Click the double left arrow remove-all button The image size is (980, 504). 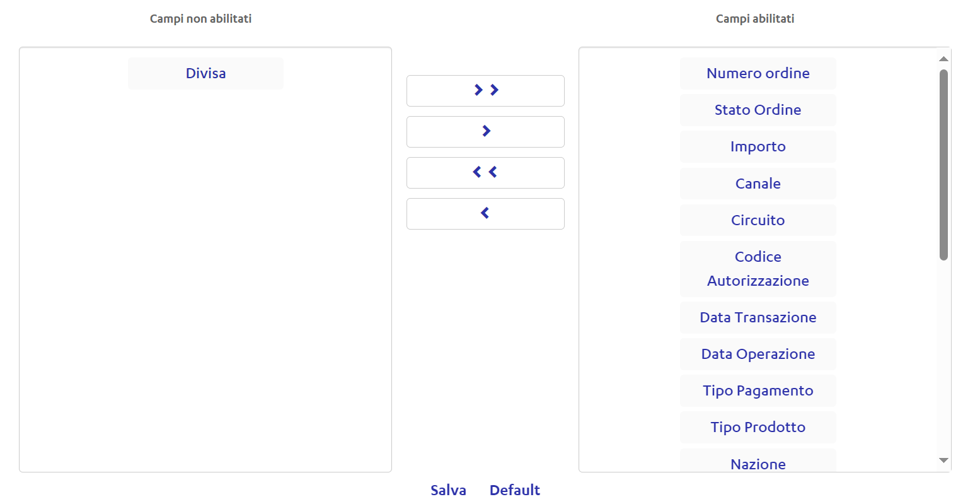tap(485, 173)
